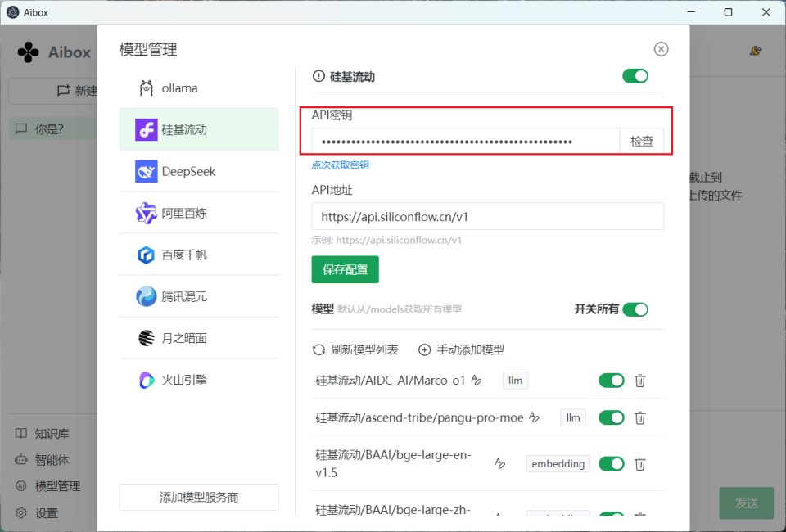Switch to 百度千帆 provider
Viewport: 786px width, 532px height.
[x=199, y=255]
